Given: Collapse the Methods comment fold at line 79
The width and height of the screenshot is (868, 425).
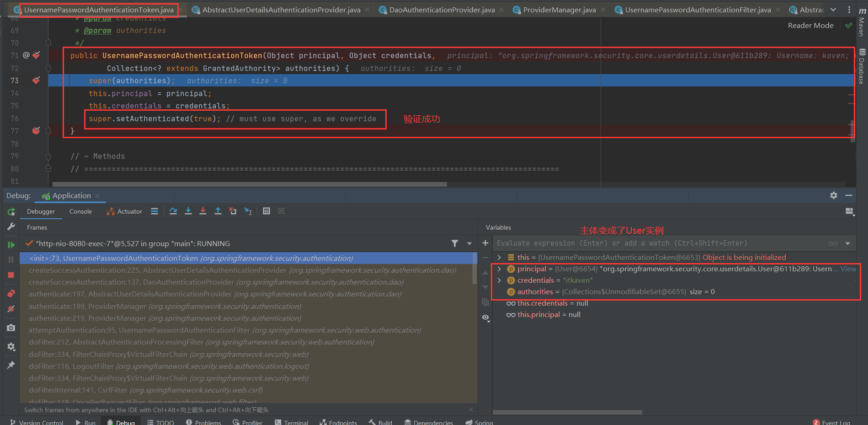Looking at the screenshot, I should pos(48,156).
